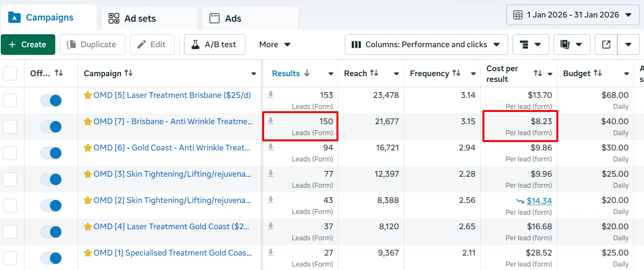Disable the OMD [1] Specialised Treatment campaign toggle
This screenshot has width=644, height=270.
tap(51, 258)
